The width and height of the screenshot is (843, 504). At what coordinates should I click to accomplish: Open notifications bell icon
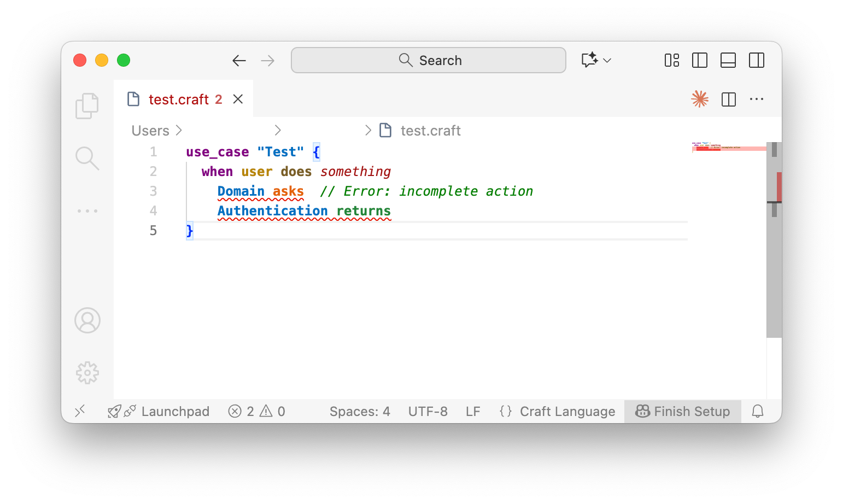tap(758, 411)
